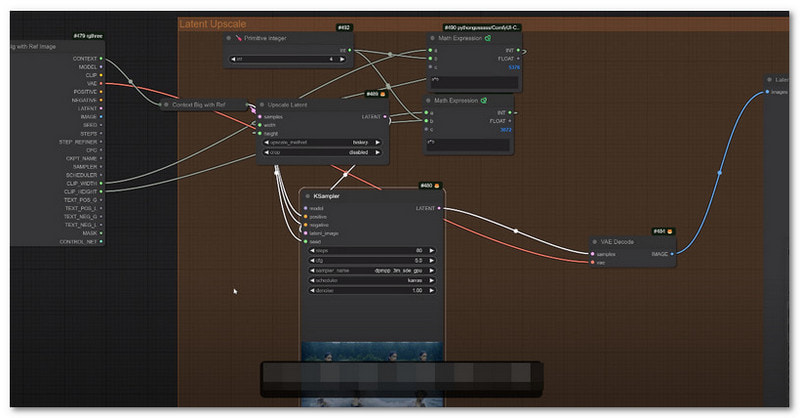Click the samples input dot on Upscale Latent
This screenshot has height=418, width=800.
point(260,116)
